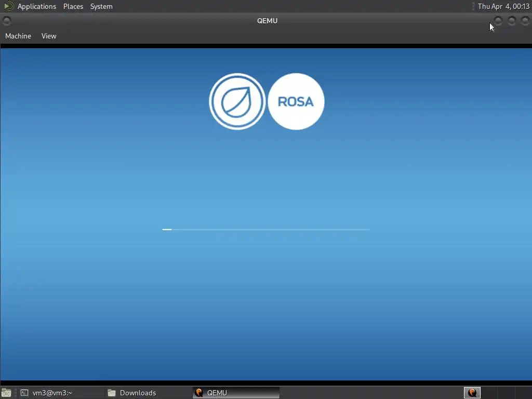The image size is (532, 399).
Task: Click the Applications menu logo icon
Action: [8, 6]
